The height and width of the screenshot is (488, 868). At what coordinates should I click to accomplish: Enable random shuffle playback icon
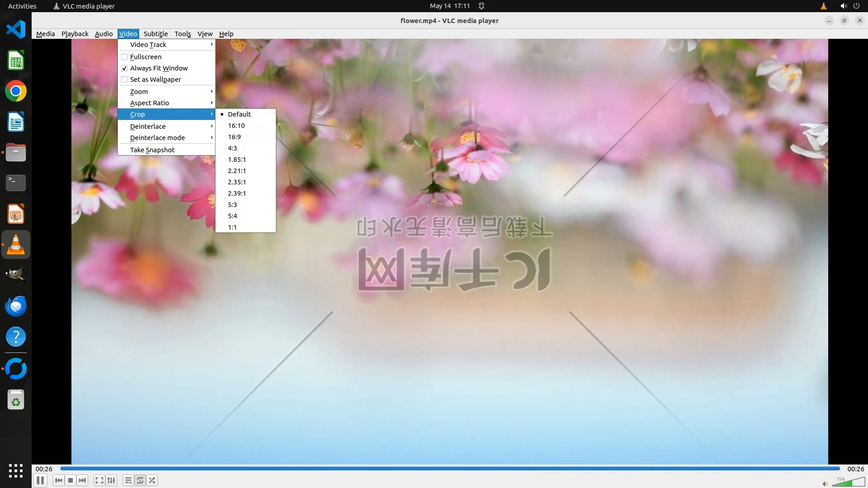[x=152, y=480]
